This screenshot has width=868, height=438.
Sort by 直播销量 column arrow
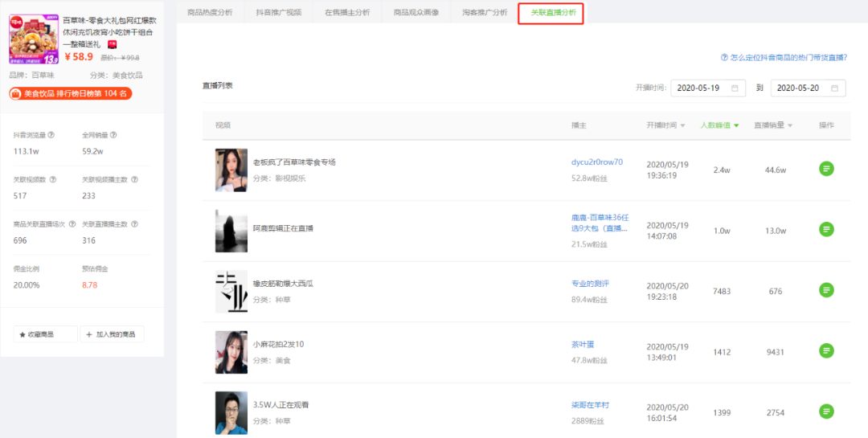[x=790, y=125]
